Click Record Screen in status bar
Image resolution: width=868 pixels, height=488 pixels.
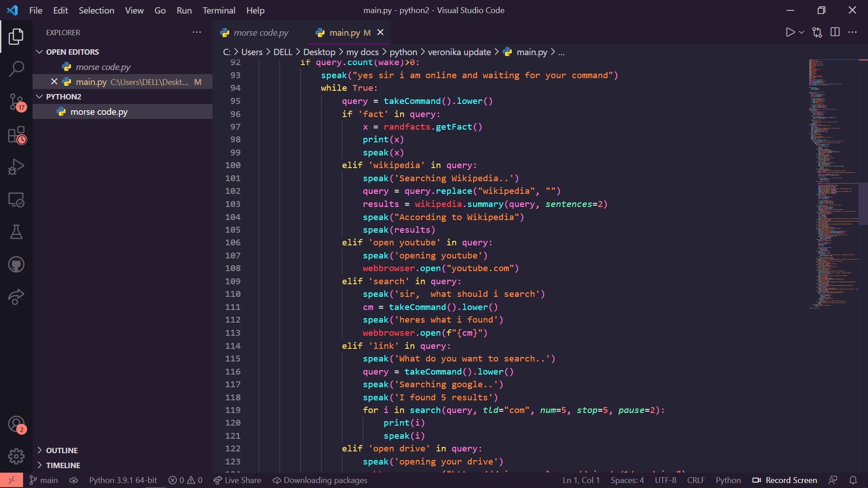click(x=785, y=480)
